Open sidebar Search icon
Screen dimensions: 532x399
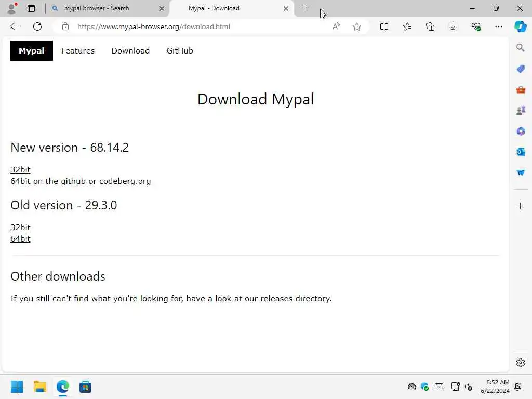coord(521,48)
